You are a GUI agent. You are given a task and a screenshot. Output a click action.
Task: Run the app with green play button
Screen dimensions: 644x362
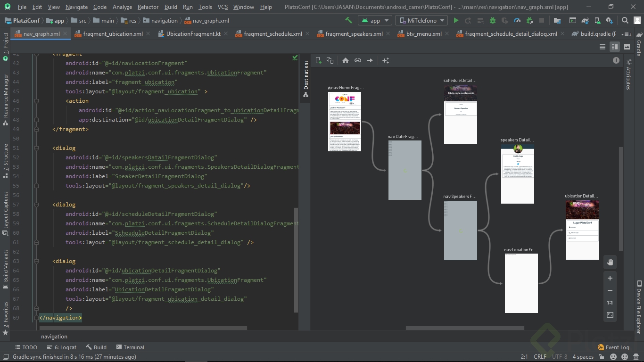click(x=456, y=20)
